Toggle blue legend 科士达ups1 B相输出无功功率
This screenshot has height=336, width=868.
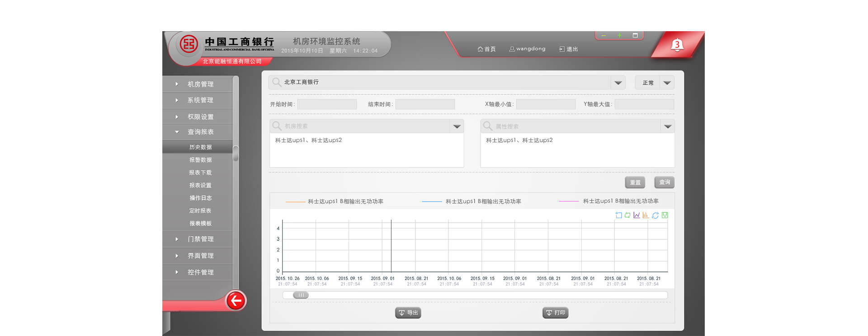tap(472, 201)
